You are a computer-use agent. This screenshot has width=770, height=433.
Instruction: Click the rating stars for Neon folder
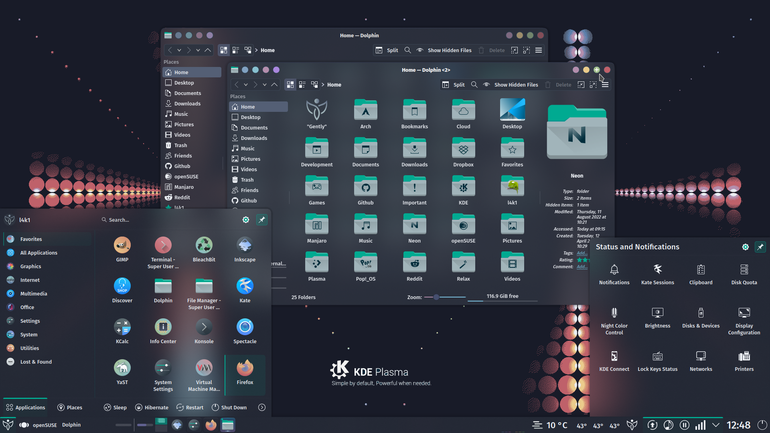(582, 260)
